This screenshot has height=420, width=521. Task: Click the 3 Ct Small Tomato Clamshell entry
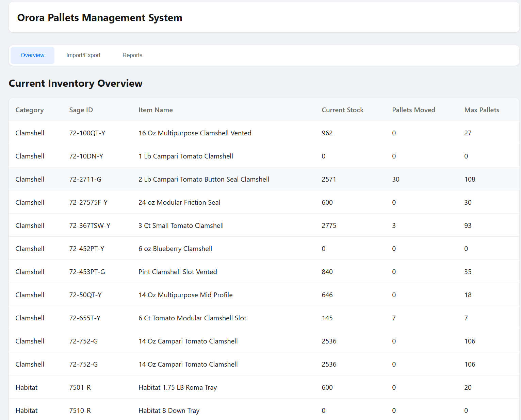pyautogui.click(x=181, y=225)
